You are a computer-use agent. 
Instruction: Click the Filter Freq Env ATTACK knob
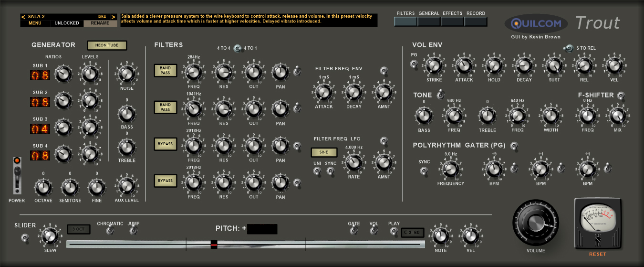click(323, 93)
